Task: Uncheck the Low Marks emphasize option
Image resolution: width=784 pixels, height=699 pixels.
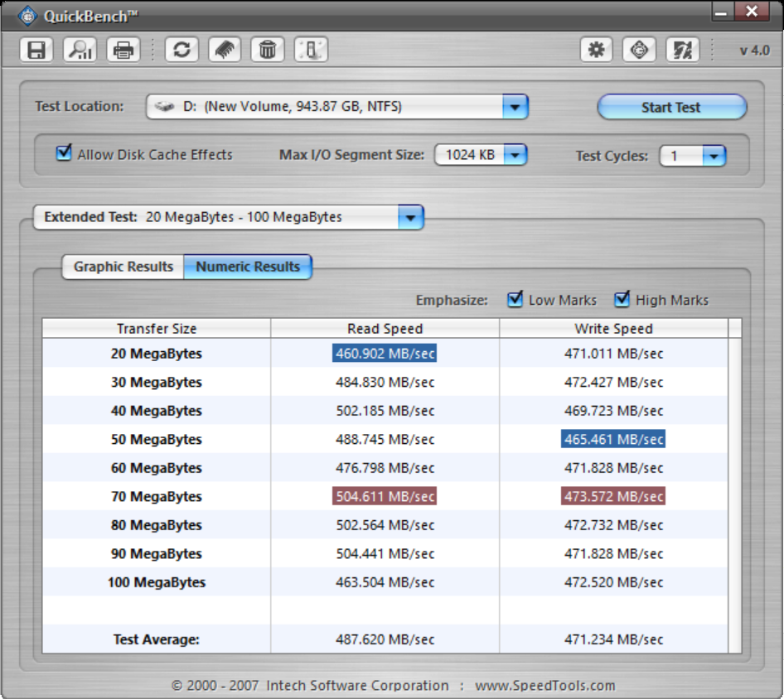Action: [x=515, y=299]
